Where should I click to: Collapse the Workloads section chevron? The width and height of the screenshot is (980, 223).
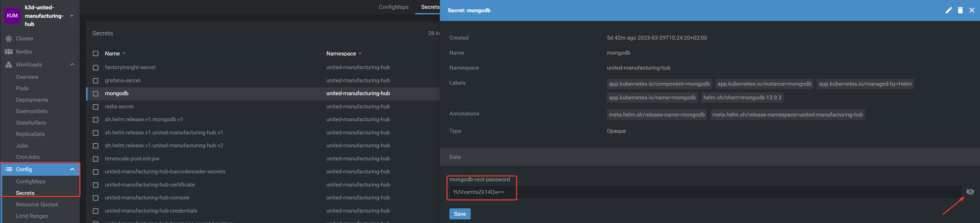[73, 65]
